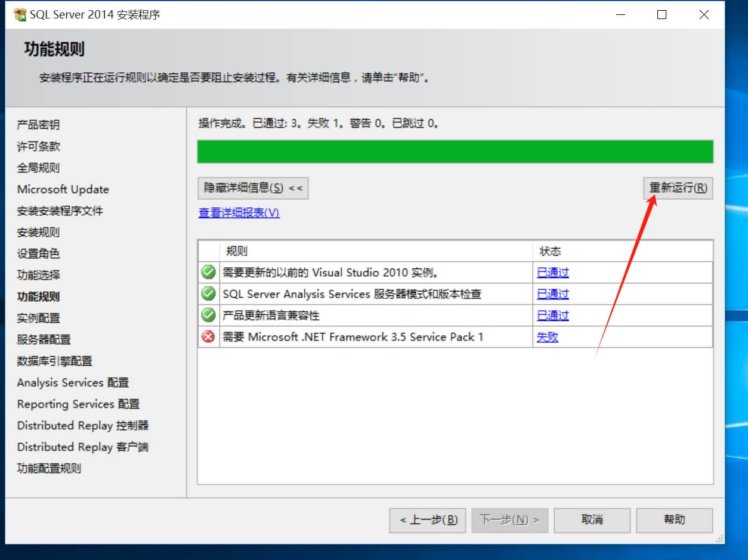The width and height of the screenshot is (748, 560).
Task: Open the 失败 status link for .NET Framework
Action: point(547,337)
